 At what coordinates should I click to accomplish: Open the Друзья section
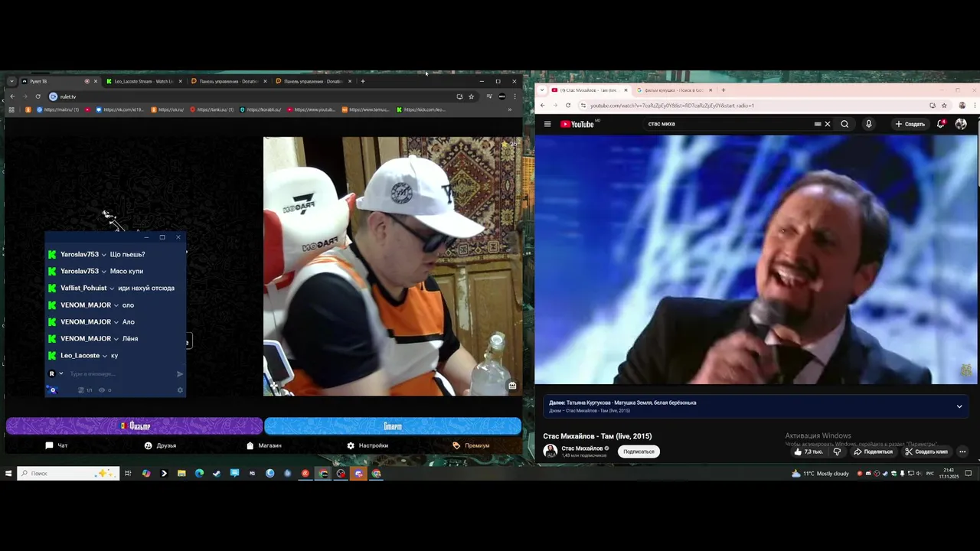click(x=160, y=445)
